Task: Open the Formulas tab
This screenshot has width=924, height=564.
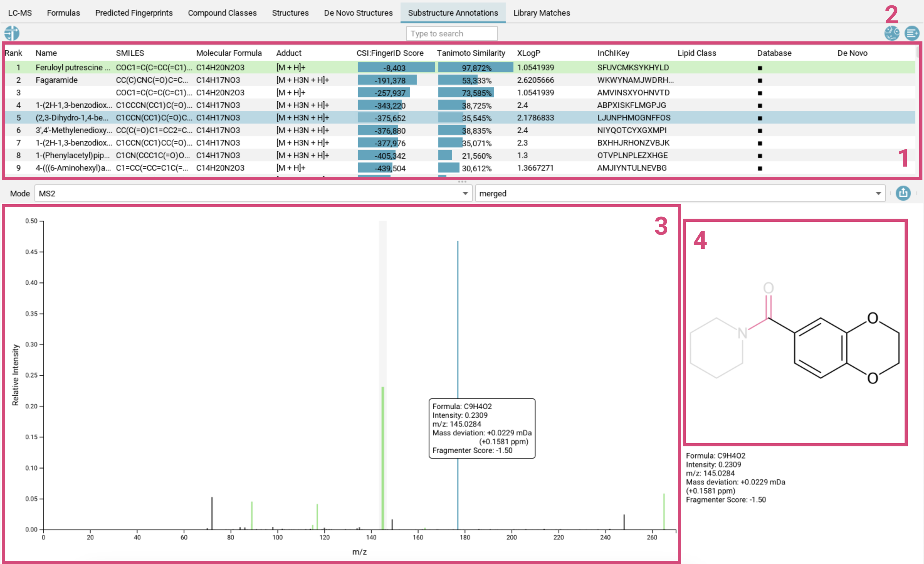Action: pos(63,13)
